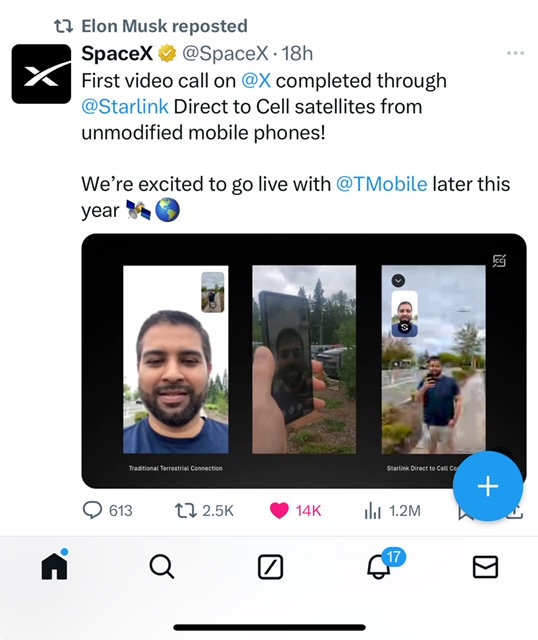Tap the blue compose plus button
538x640 pixels.
click(x=488, y=486)
